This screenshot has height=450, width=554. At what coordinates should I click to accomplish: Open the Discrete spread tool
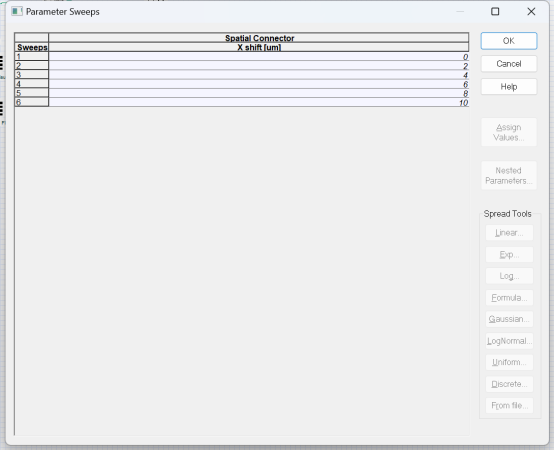click(509, 384)
